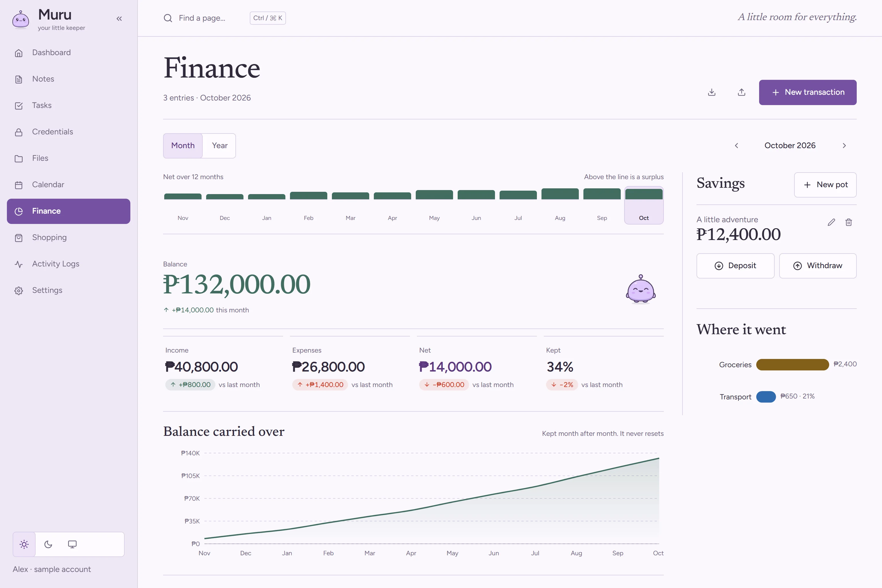Enable dark theme with the moon icon
Viewport: 882px width, 588px height.
point(48,544)
